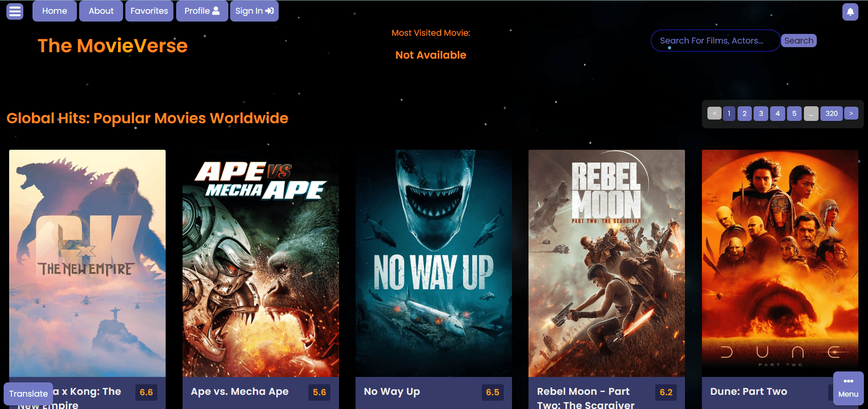Select pagination page 2
The height and width of the screenshot is (409, 868).
click(x=744, y=114)
